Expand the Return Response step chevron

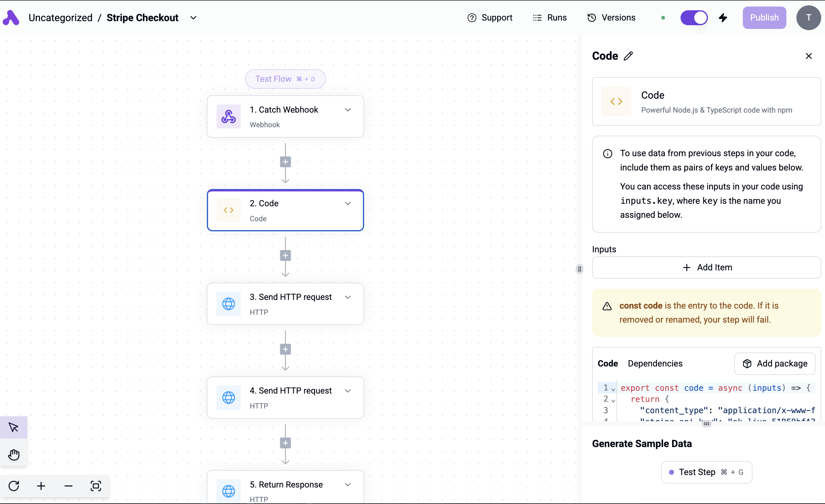coord(348,485)
